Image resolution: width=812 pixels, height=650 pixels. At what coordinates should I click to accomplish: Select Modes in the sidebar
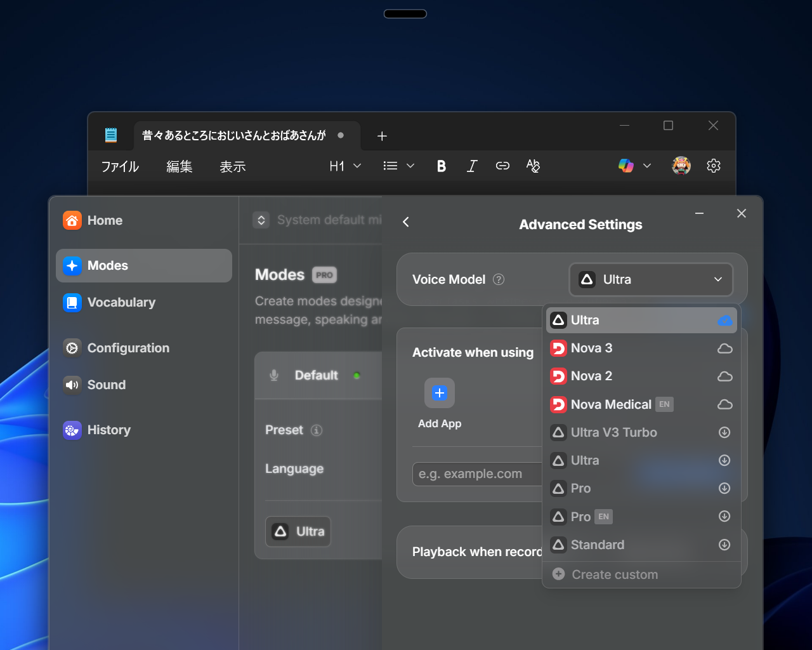tap(143, 265)
